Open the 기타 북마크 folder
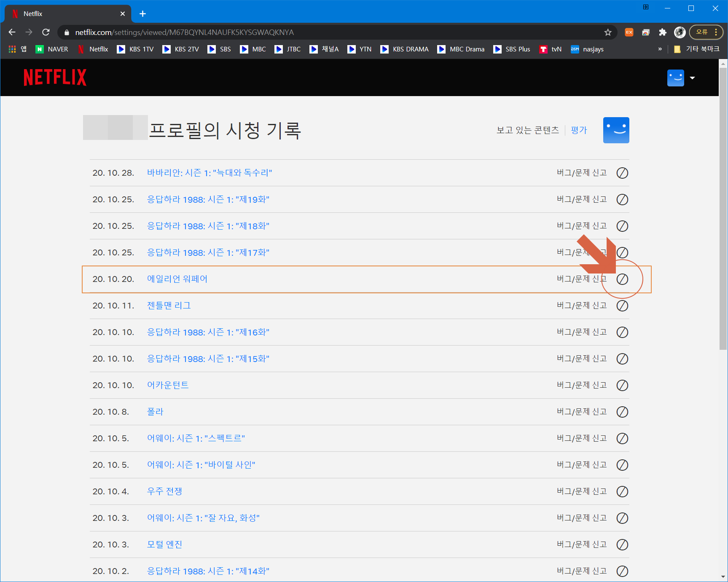Image resolution: width=728 pixels, height=582 pixels. tap(696, 49)
